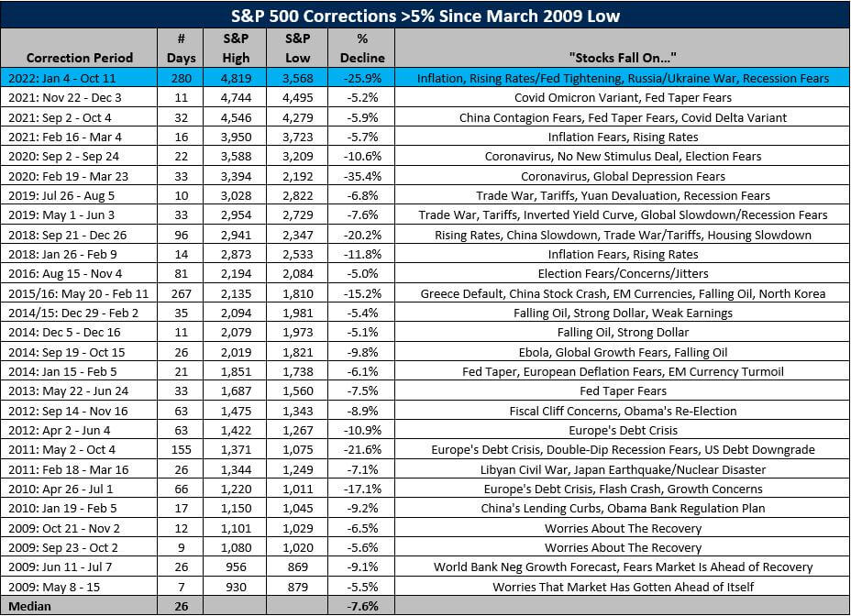Click the 'Yuan Devaluation' reason cell
Screen dimensions: 851x616
[623, 195]
